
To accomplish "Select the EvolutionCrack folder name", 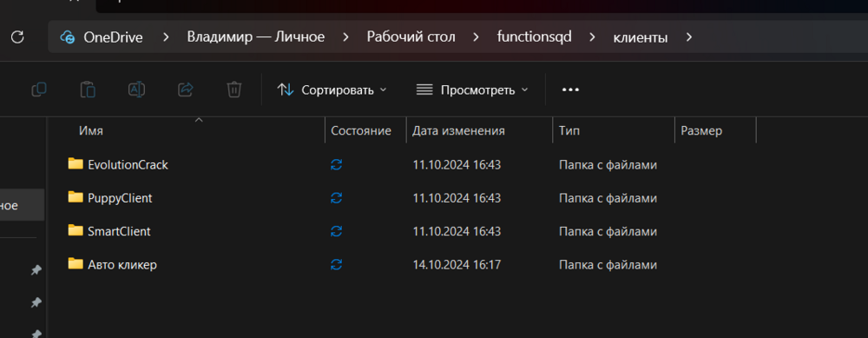I will point(128,164).
